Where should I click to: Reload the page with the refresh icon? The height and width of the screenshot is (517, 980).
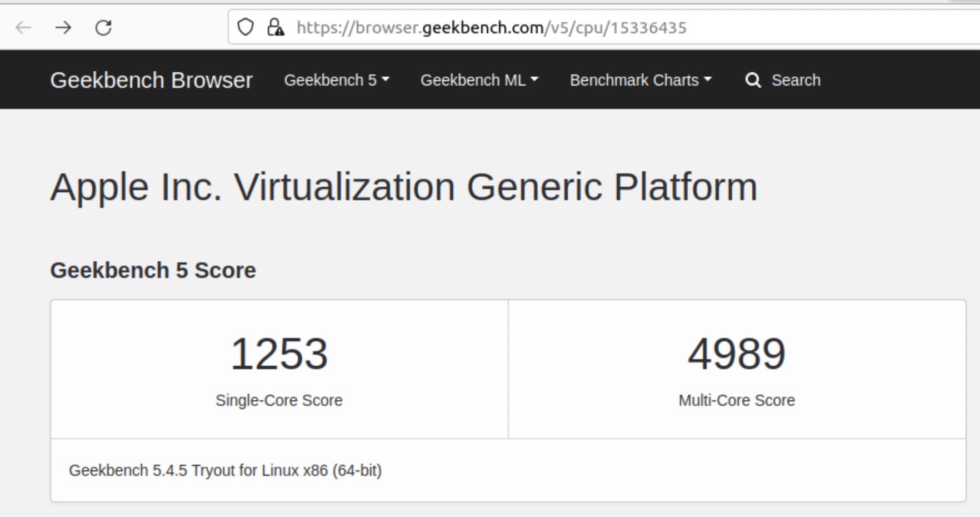tap(103, 27)
